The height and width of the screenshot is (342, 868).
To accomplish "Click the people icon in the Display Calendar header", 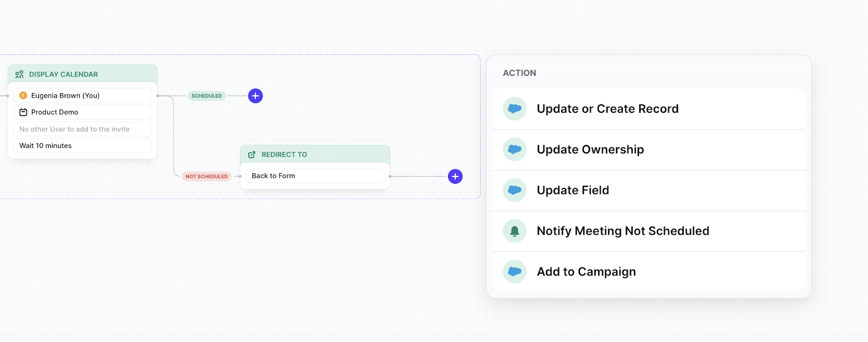I will tap(20, 74).
